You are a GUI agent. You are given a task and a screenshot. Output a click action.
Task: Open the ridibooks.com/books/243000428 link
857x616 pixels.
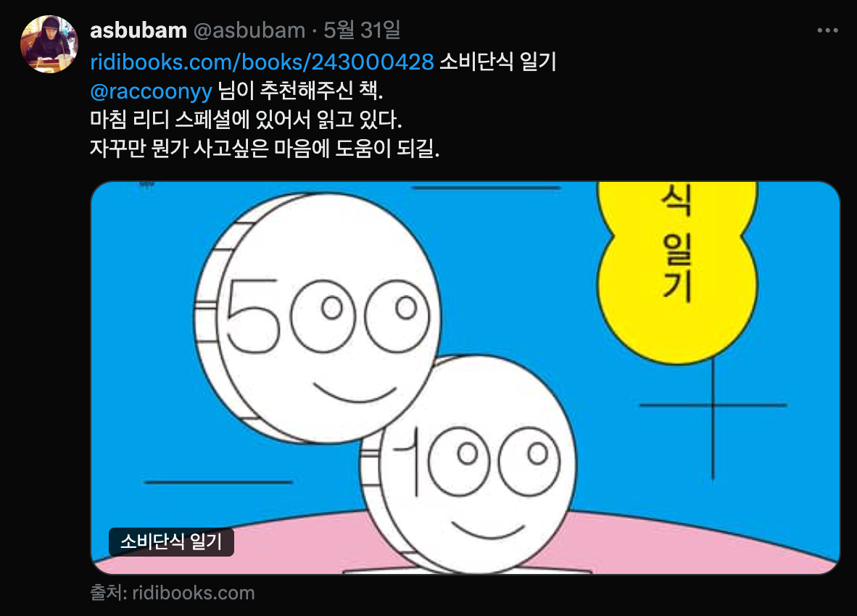[262, 62]
